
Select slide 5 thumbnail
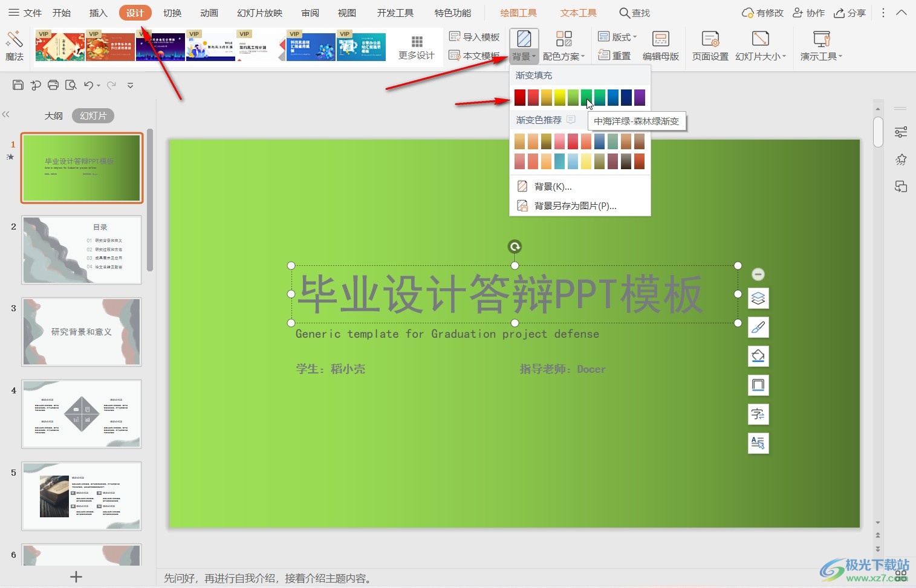82,496
